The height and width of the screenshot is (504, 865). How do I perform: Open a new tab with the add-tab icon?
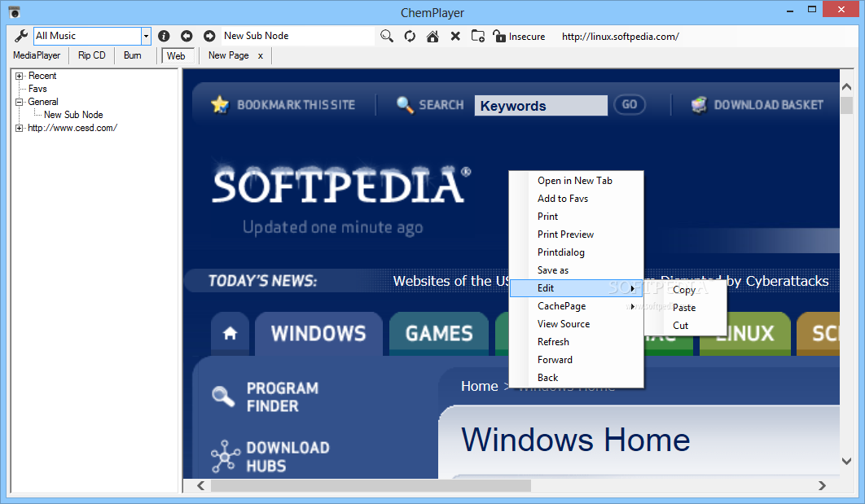tap(478, 37)
